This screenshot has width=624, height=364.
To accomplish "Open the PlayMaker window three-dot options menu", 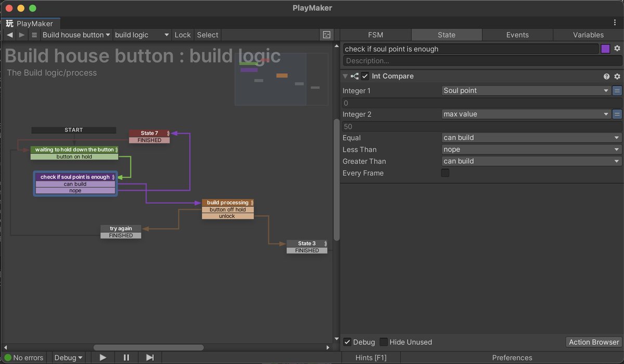I will [x=615, y=22].
